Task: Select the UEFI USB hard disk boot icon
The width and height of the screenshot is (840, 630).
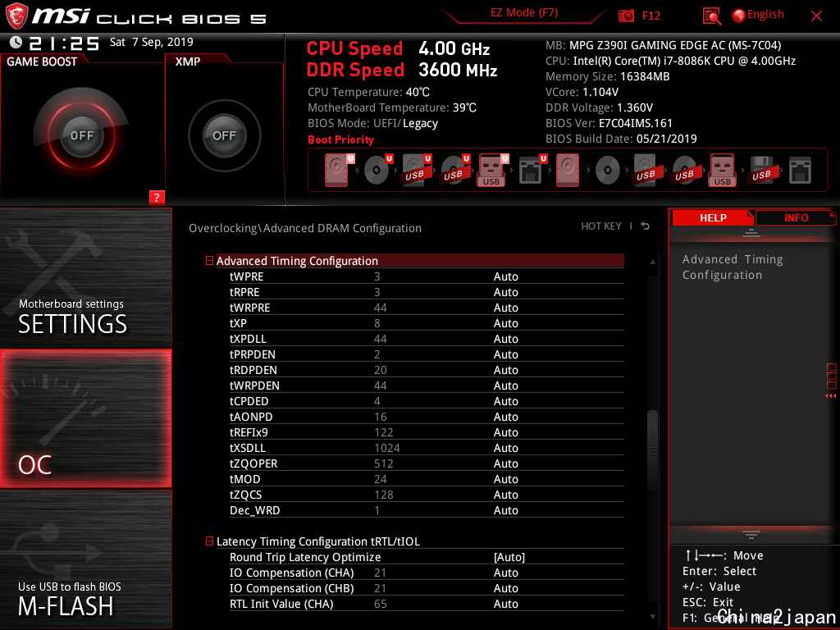Action: pyautogui.click(x=417, y=170)
